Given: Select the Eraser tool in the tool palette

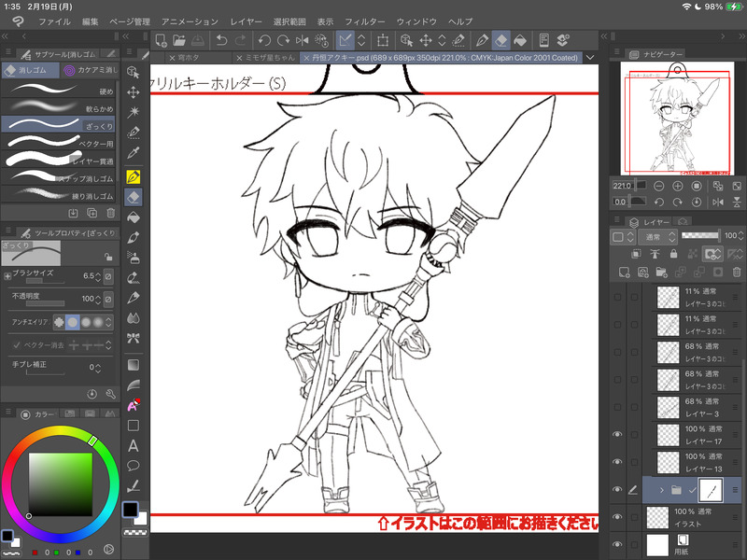Looking at the screenshot, I should pyautogui.click(x=134, y=197).
